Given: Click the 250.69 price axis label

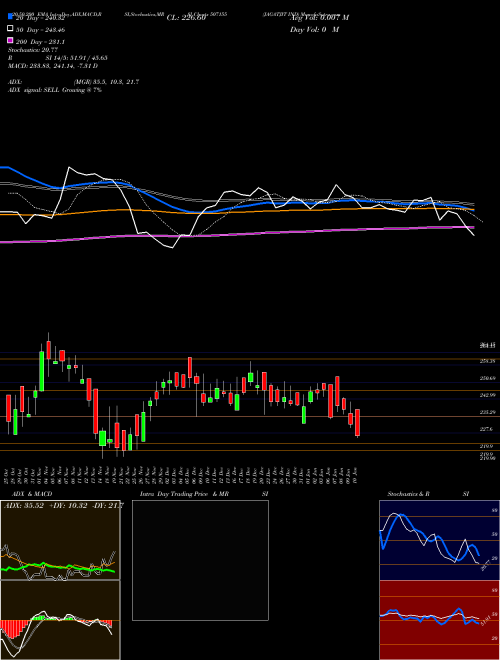Looking at the screenshot, I should tap(487, 378).
